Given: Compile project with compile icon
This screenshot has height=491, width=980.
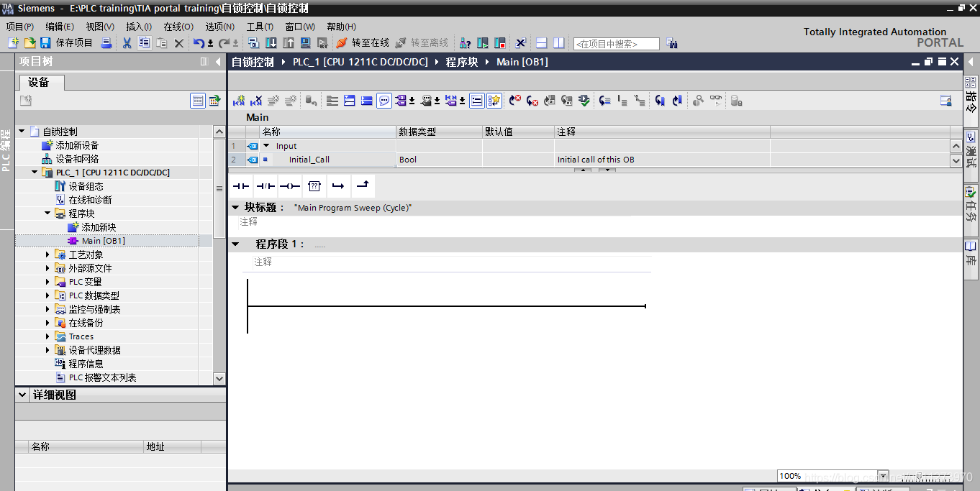Looking at the screenshot, I should point(255,43).
